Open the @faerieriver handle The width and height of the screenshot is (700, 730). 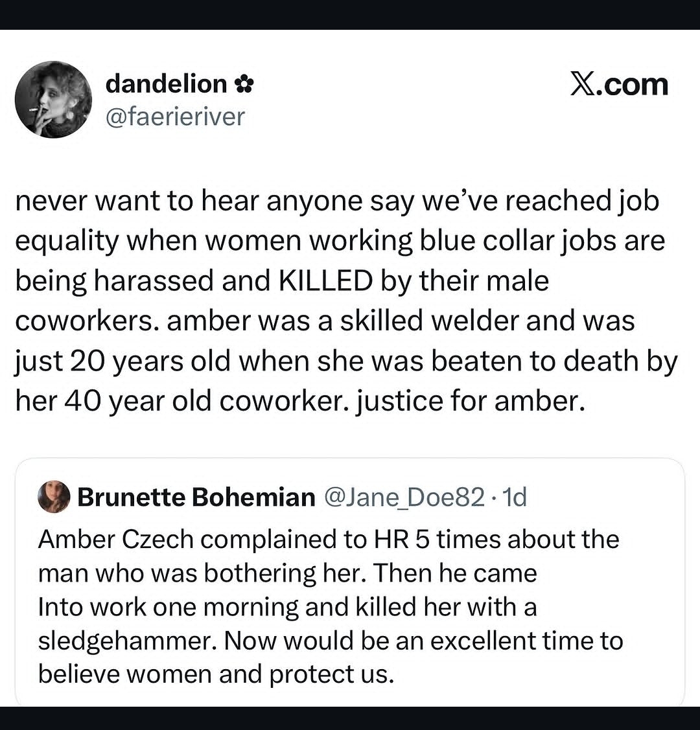pos(174,117)
